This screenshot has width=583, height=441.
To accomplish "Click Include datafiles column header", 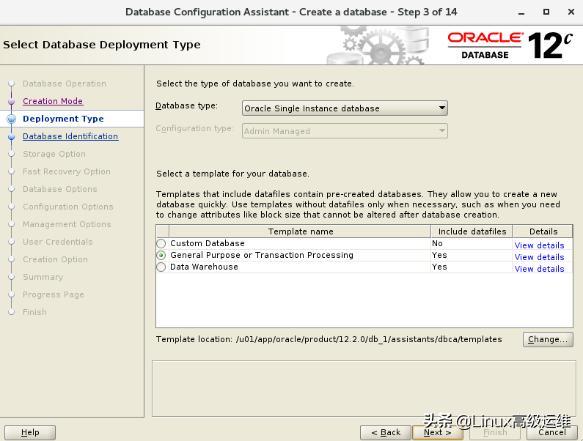I will tap(472, 231).
